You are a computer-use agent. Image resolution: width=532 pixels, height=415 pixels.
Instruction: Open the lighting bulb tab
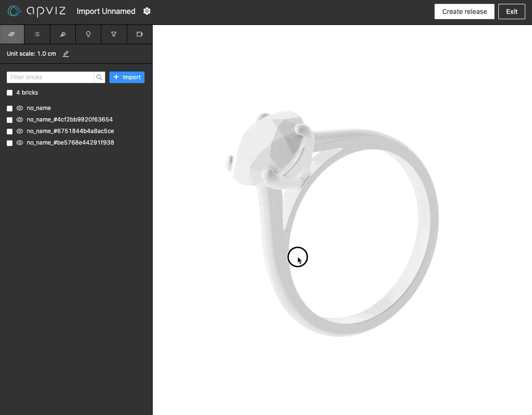(x=88, y=34)
